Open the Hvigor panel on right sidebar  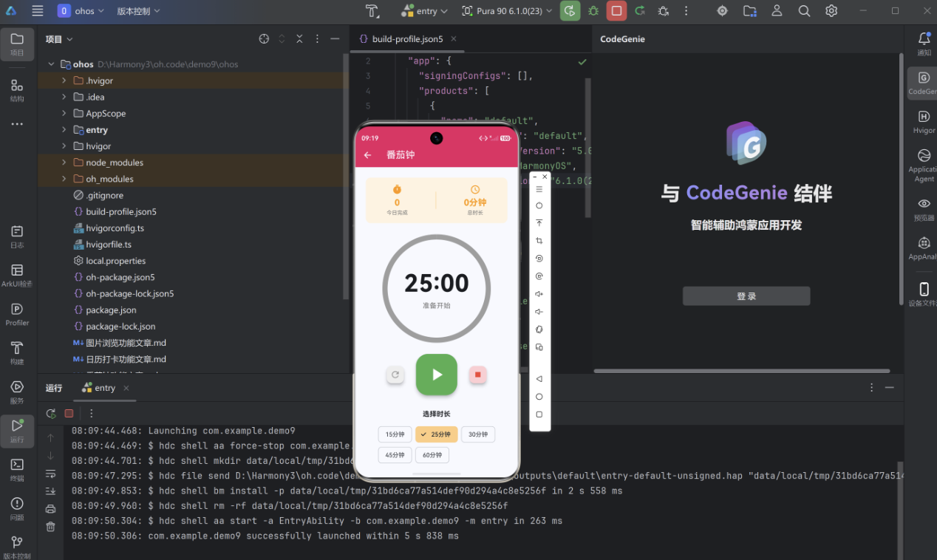[x=924, y=121]
